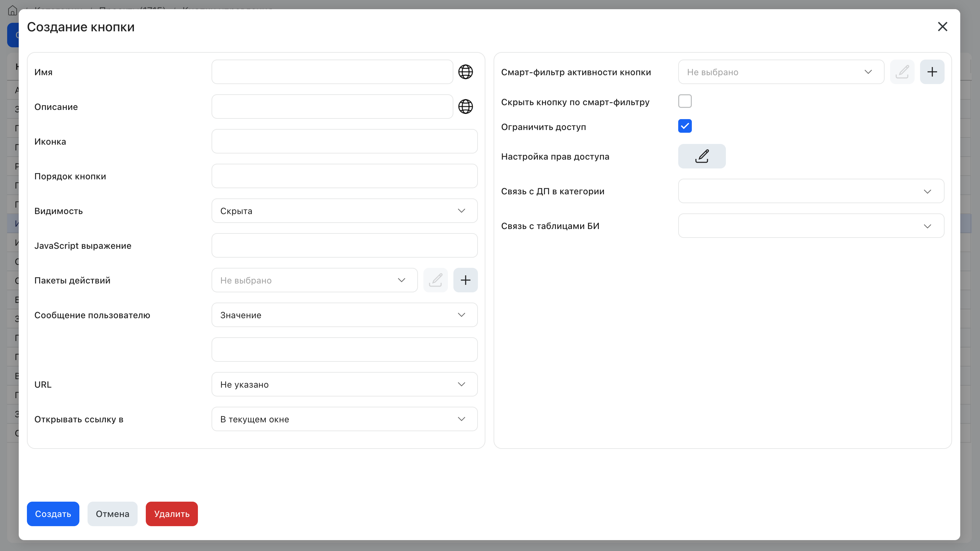Focus the message text field below Значение
This screenshot has height=551, width=980.
344,350
